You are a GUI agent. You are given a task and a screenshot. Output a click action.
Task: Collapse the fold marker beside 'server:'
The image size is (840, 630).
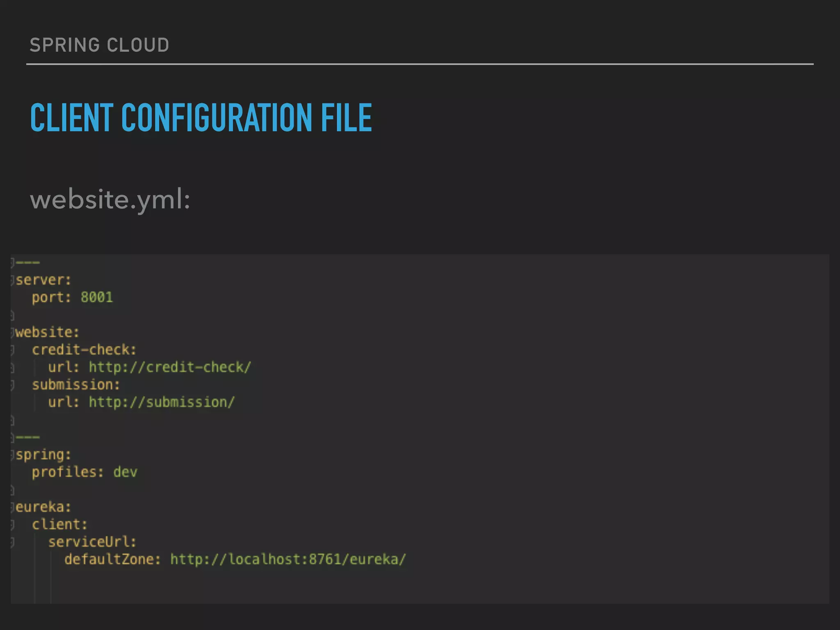pos(13,280)
